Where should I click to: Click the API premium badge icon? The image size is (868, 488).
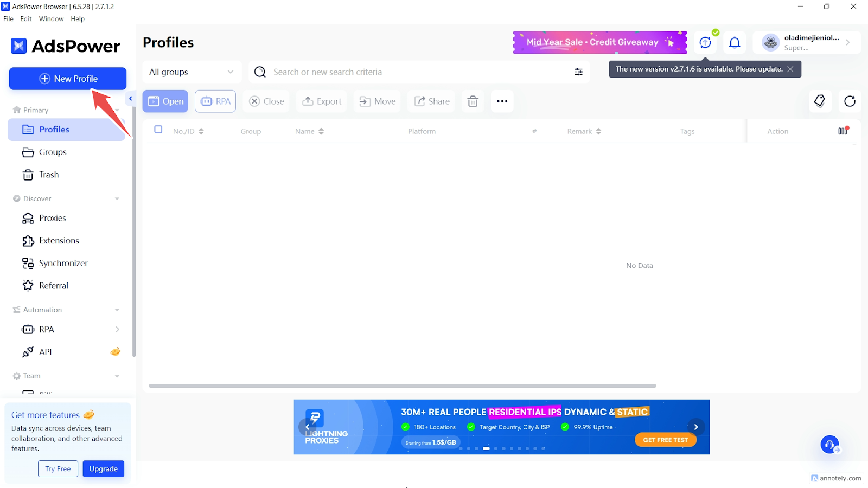[116, 352]
